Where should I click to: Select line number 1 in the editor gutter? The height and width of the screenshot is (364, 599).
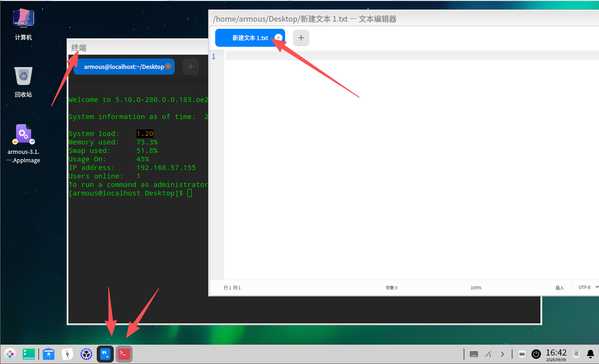pyautogui.click(x=214, y=56)
